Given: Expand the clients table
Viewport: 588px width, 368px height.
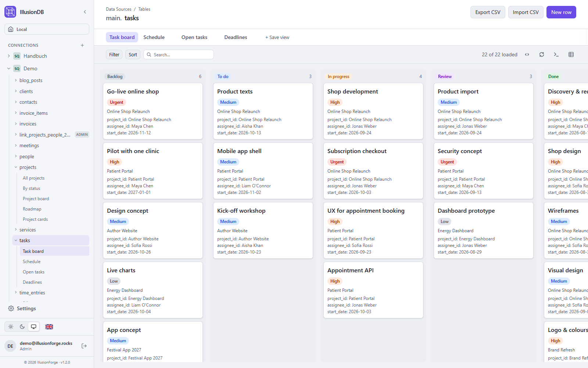Looking at the screenshot, I should tap(16, 91).
